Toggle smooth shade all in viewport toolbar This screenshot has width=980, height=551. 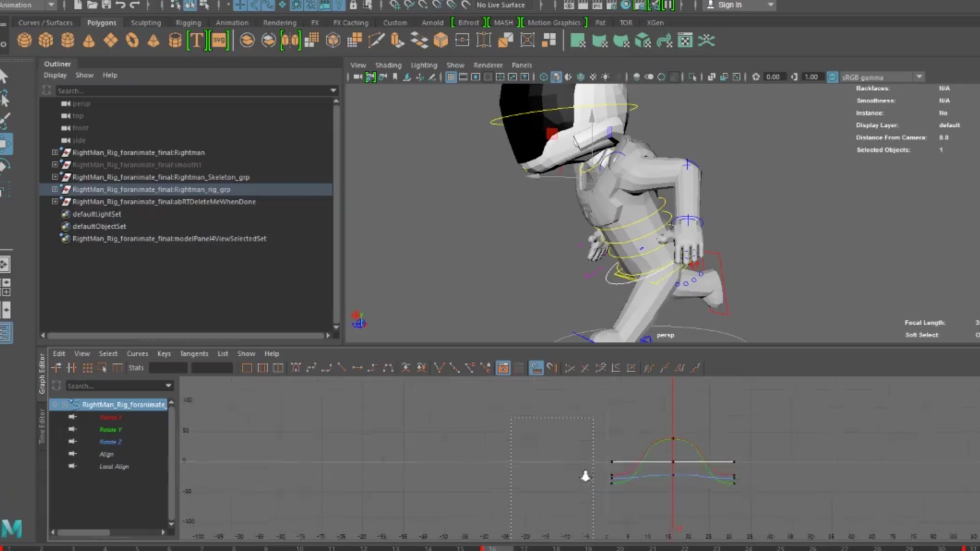(556, 77)
